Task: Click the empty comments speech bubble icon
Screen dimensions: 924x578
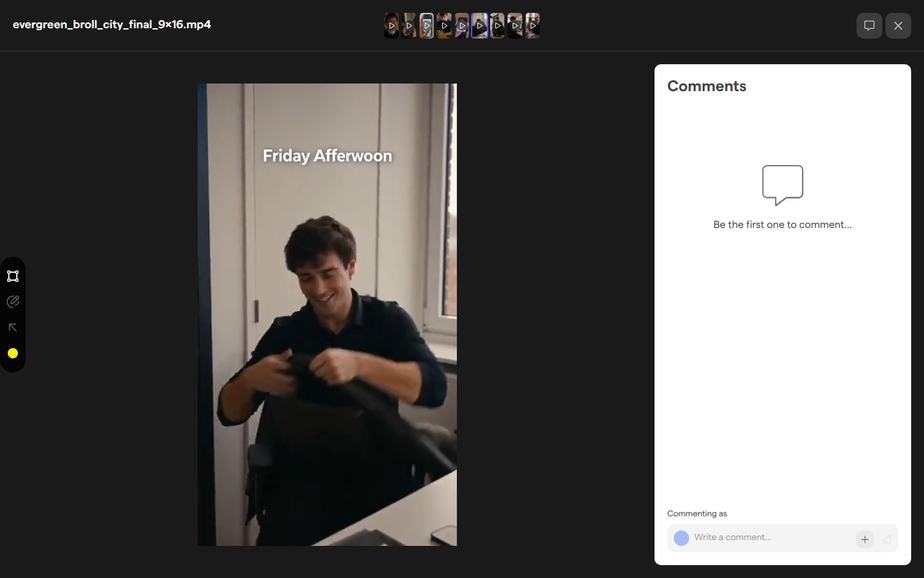Action: [x=783, y=185]
